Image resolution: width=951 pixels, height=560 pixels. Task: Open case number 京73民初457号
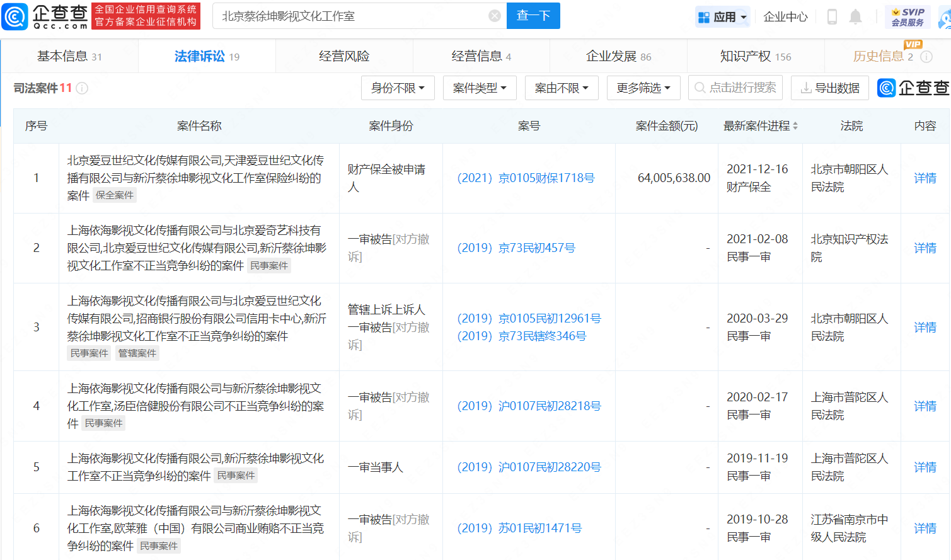pos(516,248)
